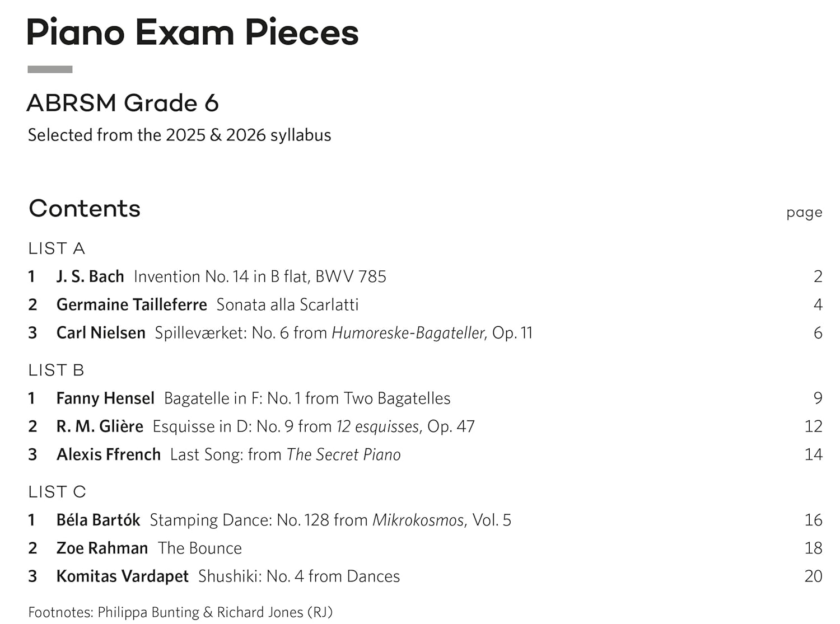Select the LIST A section label
840x624 pixels.
(57, 248)
